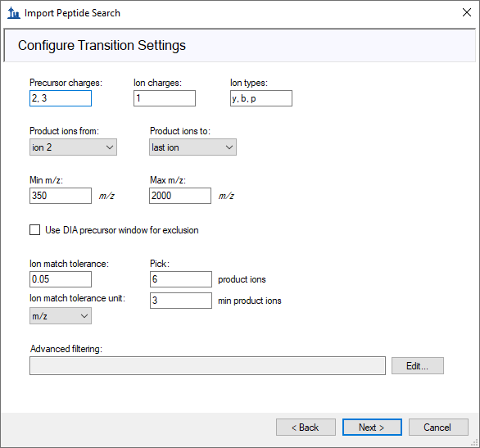Enable Use DIA precursor window for exclusion
Image resolution: width=480 pixels, height=448 pixels.
[34, 230]
